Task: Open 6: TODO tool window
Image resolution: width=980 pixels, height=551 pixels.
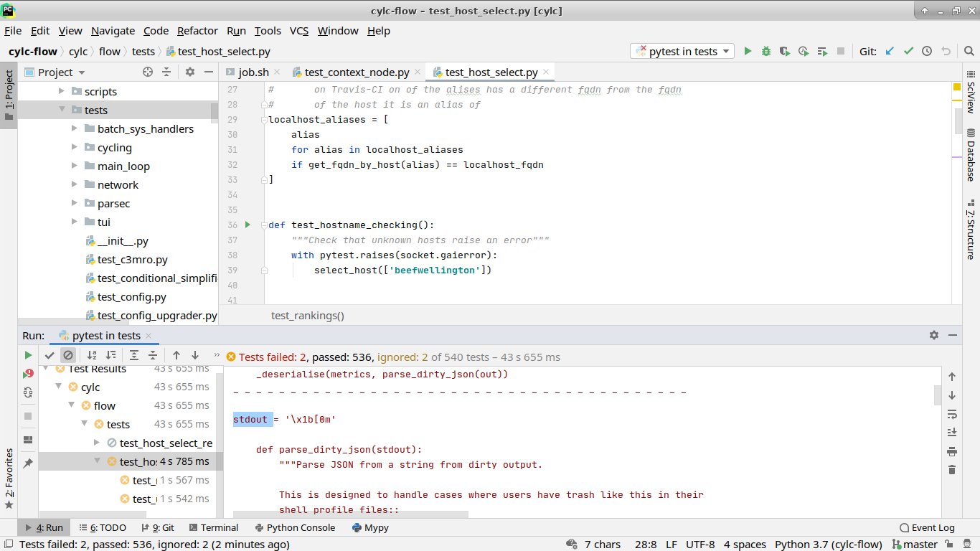Action: pyautogui.click(x=103, y=527)
